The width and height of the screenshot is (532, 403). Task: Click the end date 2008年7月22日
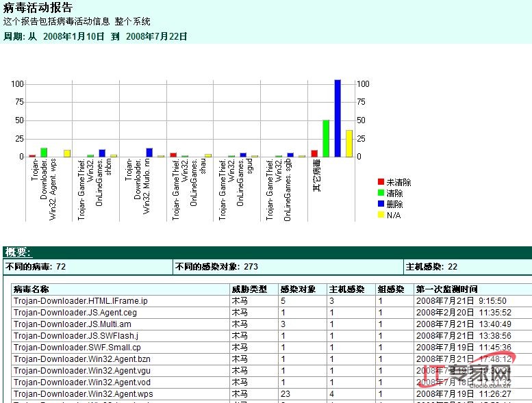pos(156,37)
